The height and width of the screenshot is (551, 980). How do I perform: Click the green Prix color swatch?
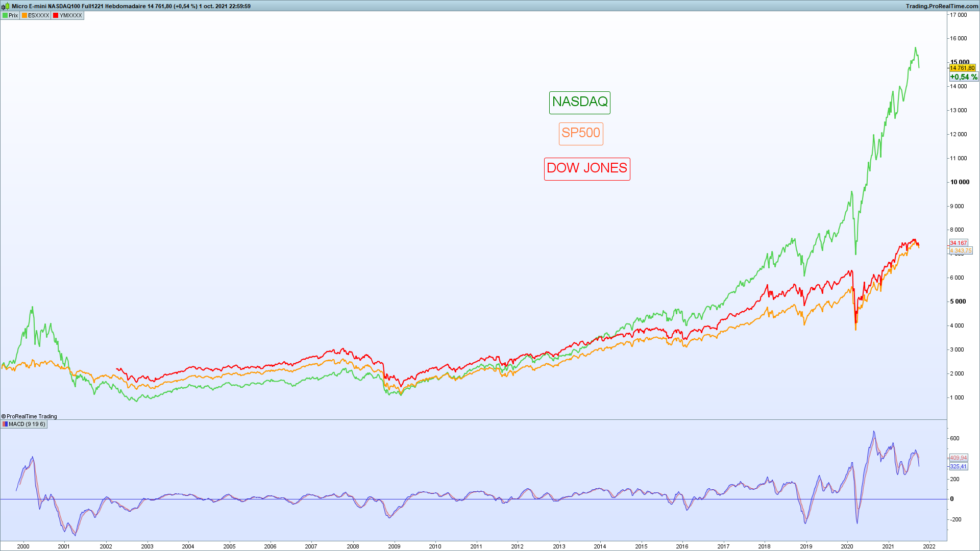click(x=5, y=16)
